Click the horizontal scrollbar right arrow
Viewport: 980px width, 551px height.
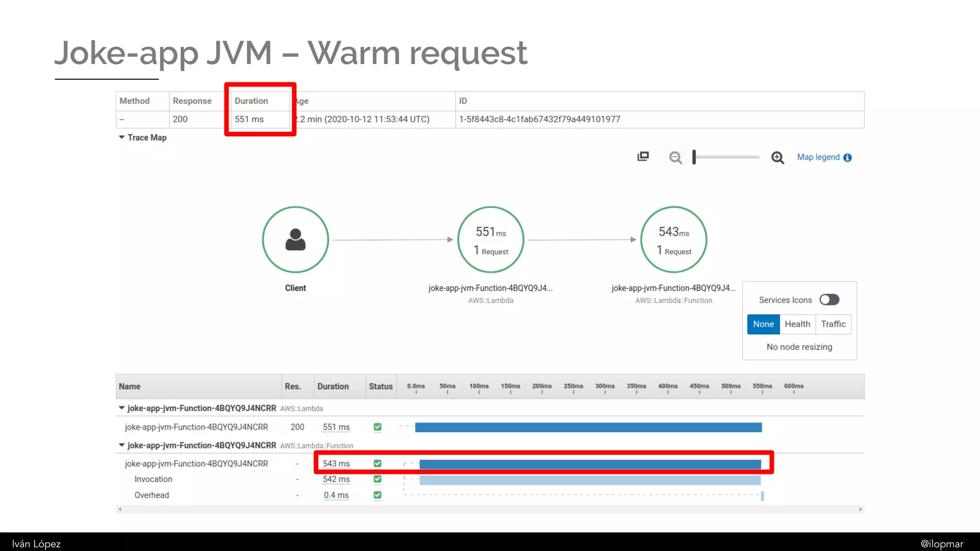click(x=860, y=509)
